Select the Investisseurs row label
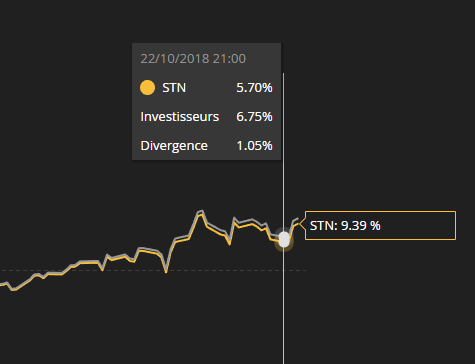Screen dimensions: 475x364 point(180,117)
